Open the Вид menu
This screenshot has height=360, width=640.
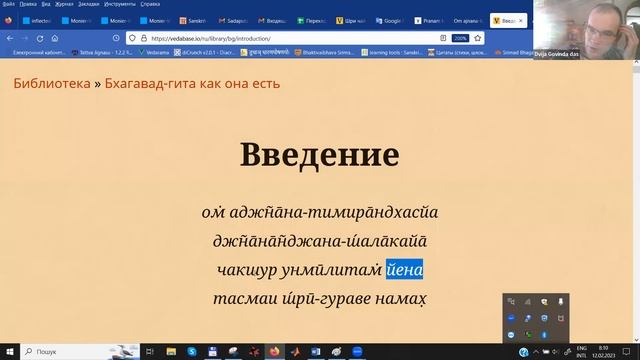[46, 4]
